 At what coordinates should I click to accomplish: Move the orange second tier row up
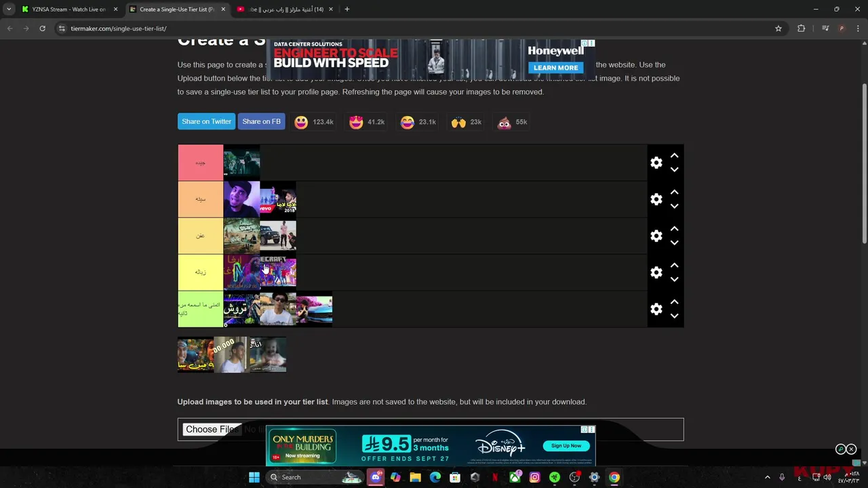click(x=674, y=192)
